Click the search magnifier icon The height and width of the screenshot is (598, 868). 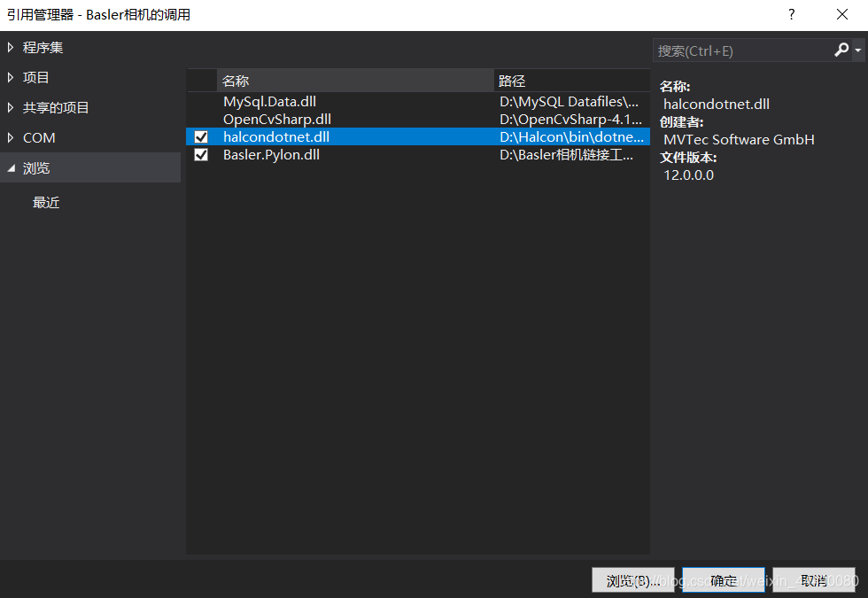point(841,50)
